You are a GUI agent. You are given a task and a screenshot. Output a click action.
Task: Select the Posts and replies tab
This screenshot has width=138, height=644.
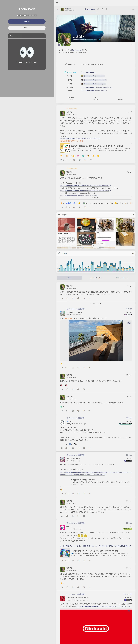[x=96, y=278]
